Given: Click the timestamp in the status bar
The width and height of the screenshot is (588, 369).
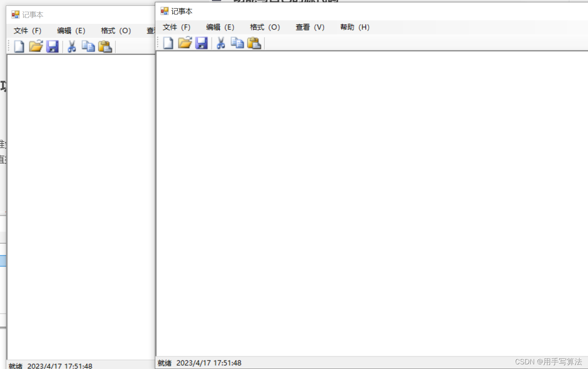Looking at the screenshot, I should tap(209, 363).
